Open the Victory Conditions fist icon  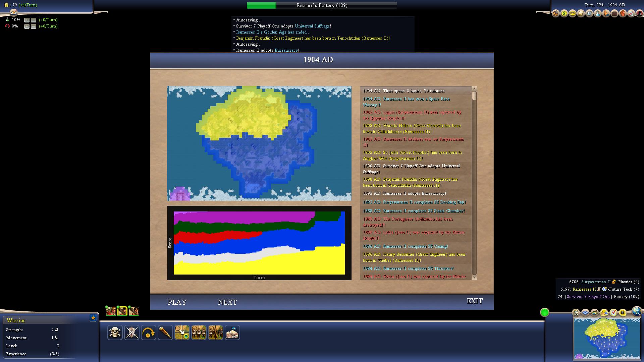point(623,13)
